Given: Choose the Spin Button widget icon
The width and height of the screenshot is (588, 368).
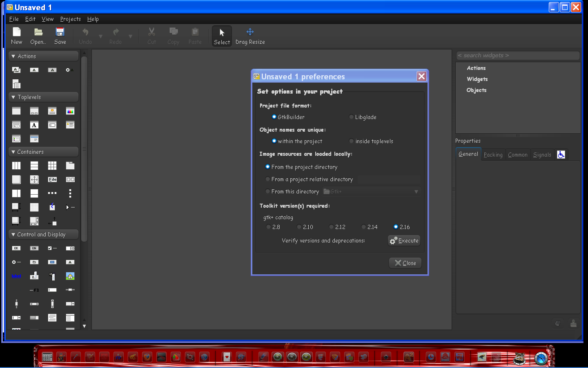Looking at the screenshot, I should coord(70,248).
